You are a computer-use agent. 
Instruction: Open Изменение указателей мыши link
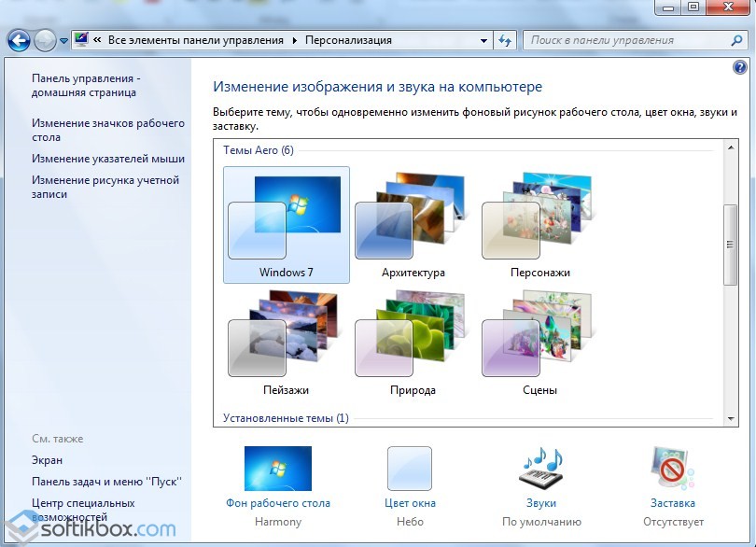coord(108,159)
